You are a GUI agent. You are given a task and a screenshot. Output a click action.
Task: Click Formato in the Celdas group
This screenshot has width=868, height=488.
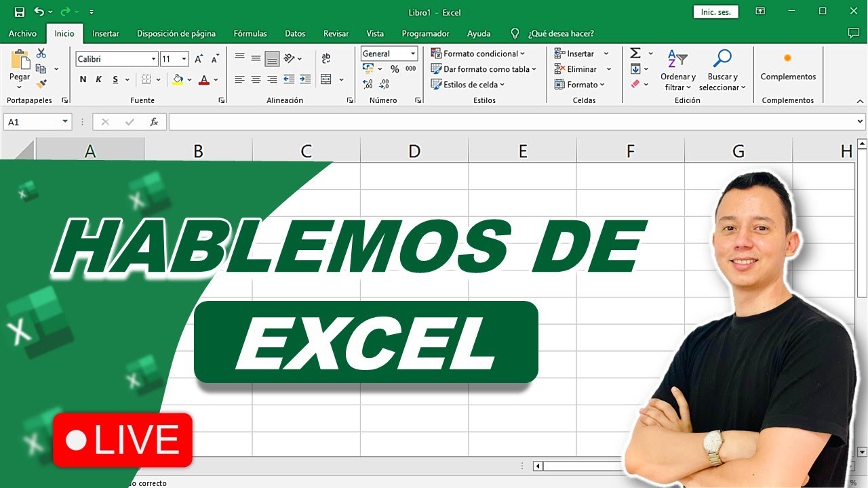580,85
